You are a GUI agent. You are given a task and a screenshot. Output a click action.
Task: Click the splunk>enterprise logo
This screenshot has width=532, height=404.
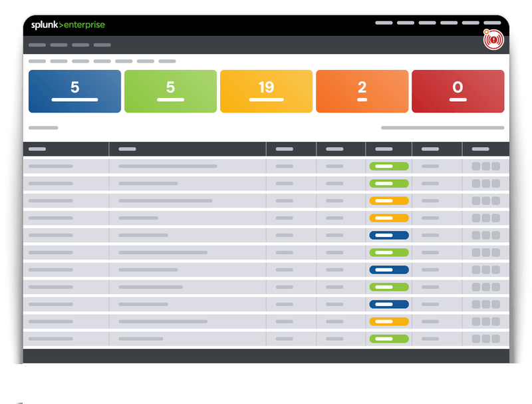pos(68,25)
